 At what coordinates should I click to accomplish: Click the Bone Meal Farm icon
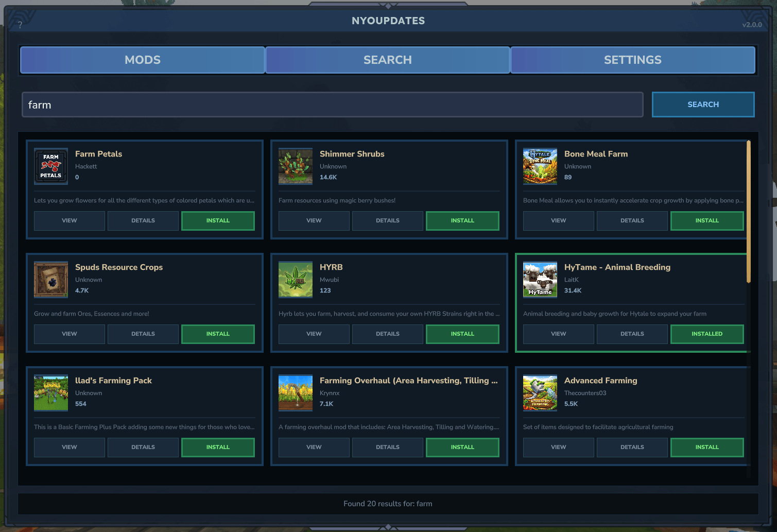point(540,166)
